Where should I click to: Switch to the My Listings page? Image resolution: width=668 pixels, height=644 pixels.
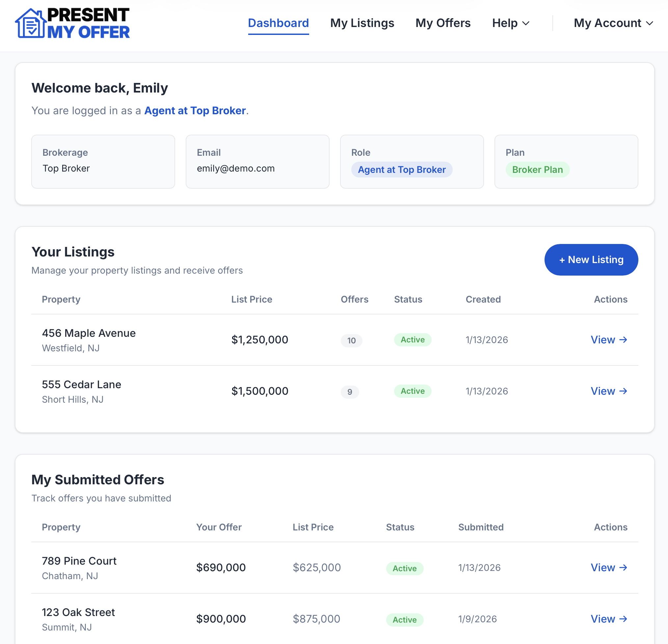click(362, 23)
